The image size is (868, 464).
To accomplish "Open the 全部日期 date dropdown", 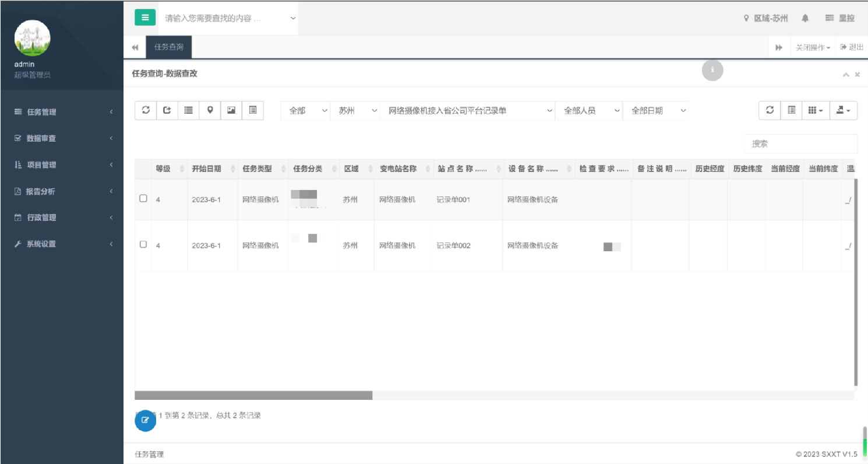I will tap(655, 110).
